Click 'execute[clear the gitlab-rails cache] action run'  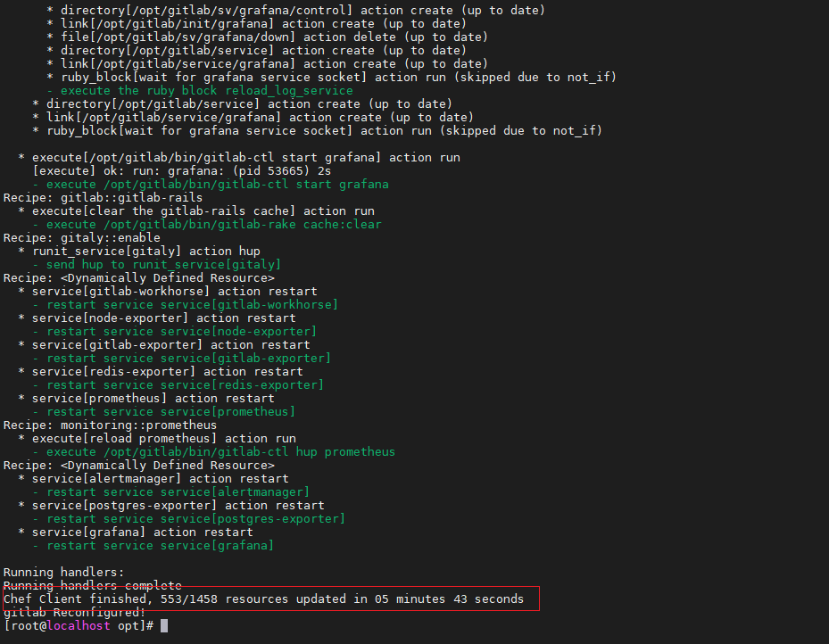[196, 211]
